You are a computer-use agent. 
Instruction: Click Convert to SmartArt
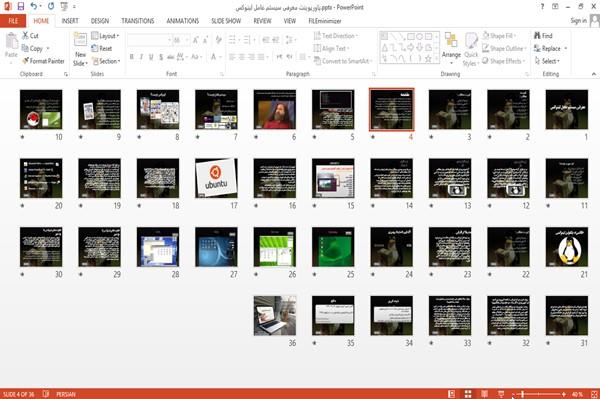343,61
